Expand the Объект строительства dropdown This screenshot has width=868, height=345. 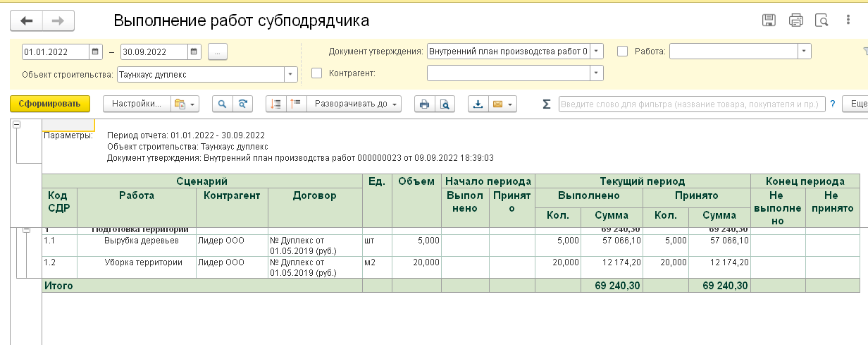(290, 74)
